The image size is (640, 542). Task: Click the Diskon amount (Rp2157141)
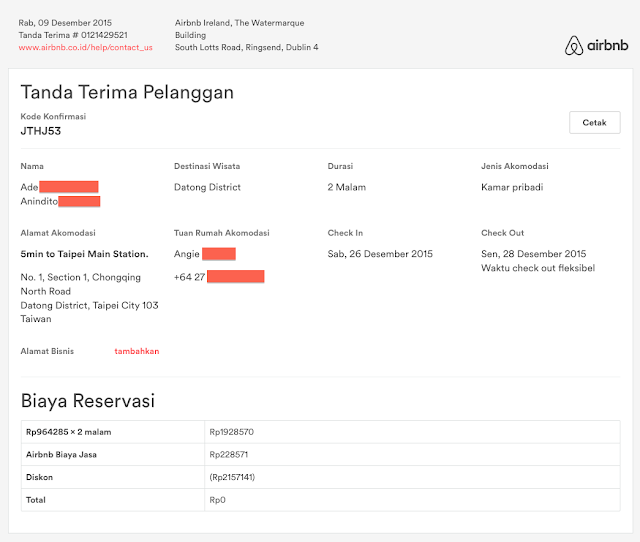(232, 476)
